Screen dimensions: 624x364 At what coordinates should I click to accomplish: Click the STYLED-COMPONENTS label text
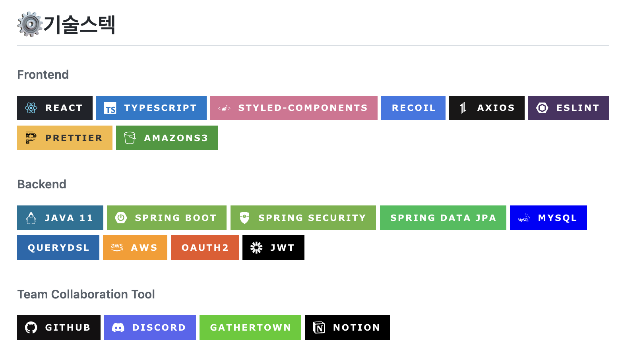[303, 108]
